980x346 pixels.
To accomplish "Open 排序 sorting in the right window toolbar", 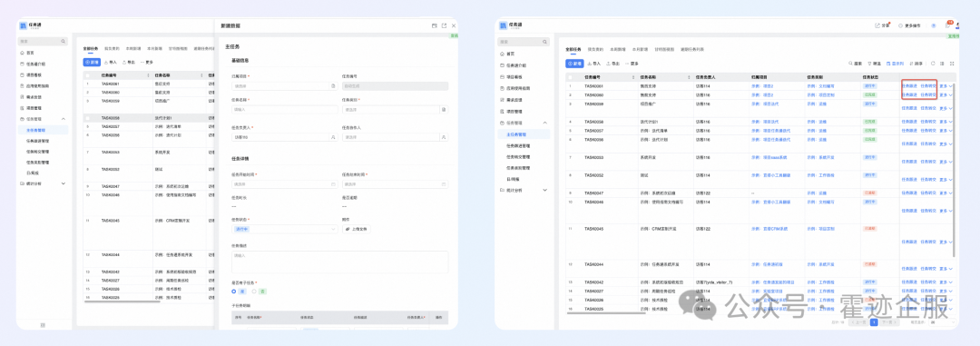I will (916, 64).
